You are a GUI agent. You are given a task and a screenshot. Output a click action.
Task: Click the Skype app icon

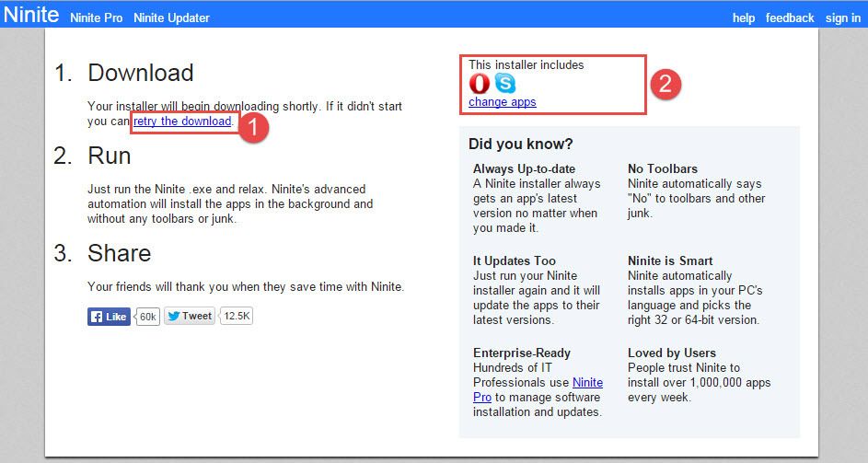[x=505, y=84]
